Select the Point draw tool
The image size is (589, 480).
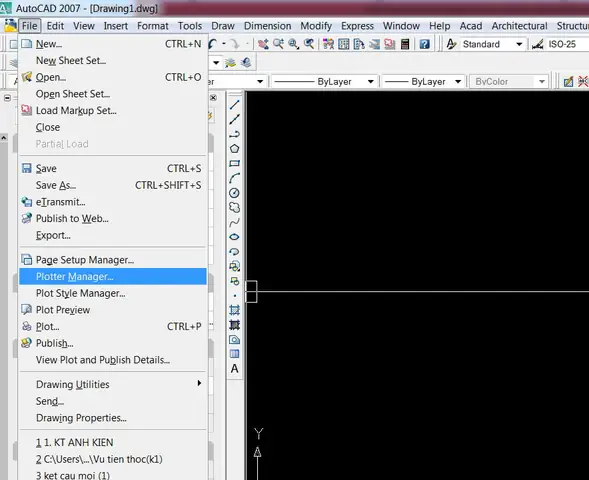tap(234, 296)
